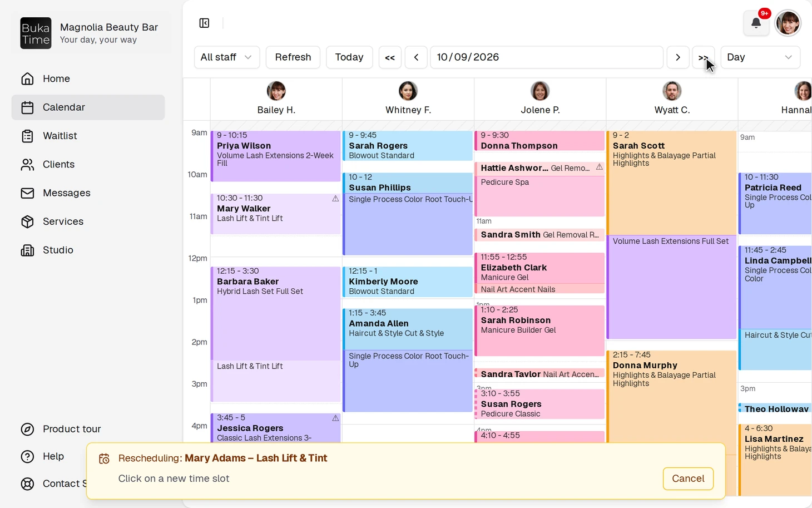Open the Calendar page
812x508 pixels.
(88, 107)
